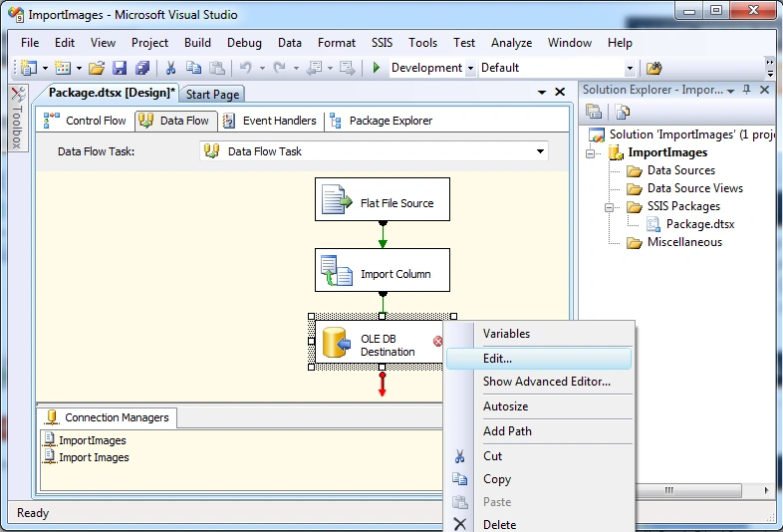
Task: Toggle auto-hide pin on Solution Explorer
Action: coord(746,90)
